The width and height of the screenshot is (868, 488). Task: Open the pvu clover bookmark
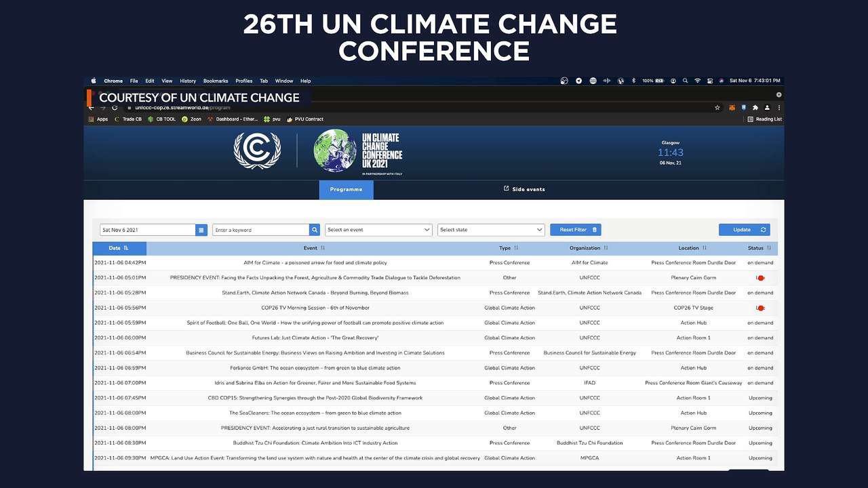[272, 119]
